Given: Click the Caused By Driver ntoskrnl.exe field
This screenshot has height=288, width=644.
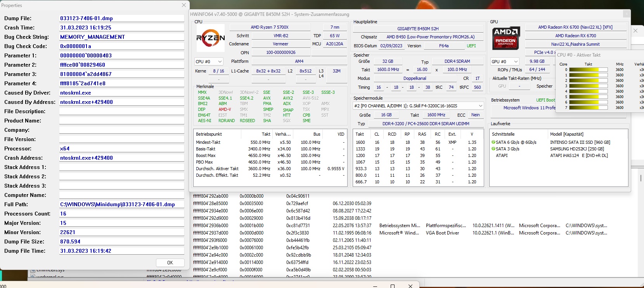Looking at the screenshot, I should click(122, 93).
